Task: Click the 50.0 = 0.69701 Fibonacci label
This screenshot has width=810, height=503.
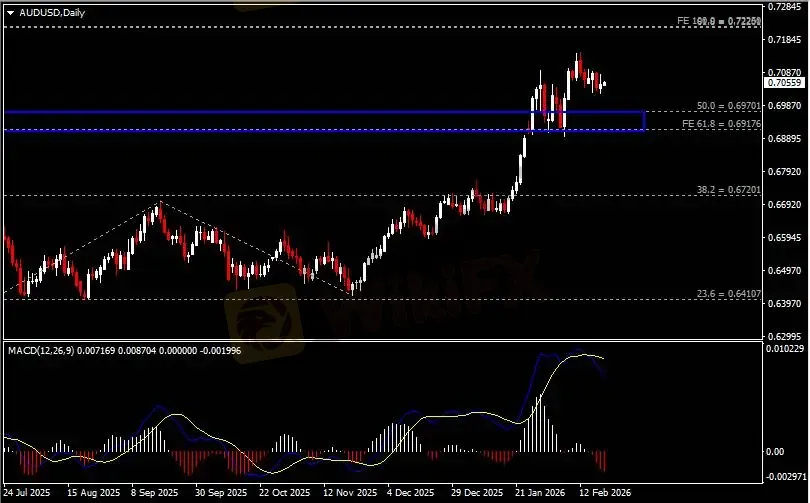Action: pyautogui.click(x=728, y=106)
